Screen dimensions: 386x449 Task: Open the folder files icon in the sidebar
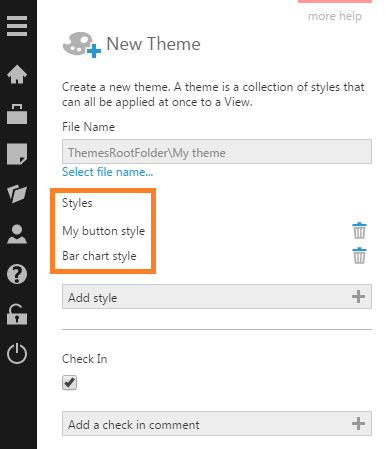[17, 194]
